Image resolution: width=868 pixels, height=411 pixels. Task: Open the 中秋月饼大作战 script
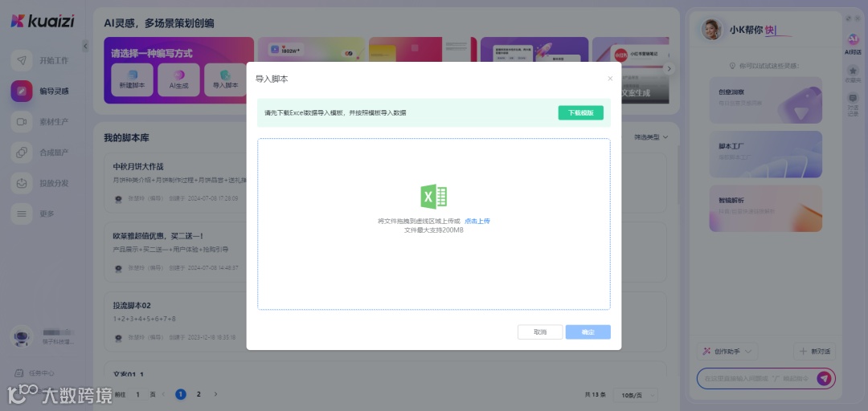click(x=138, y=166)
